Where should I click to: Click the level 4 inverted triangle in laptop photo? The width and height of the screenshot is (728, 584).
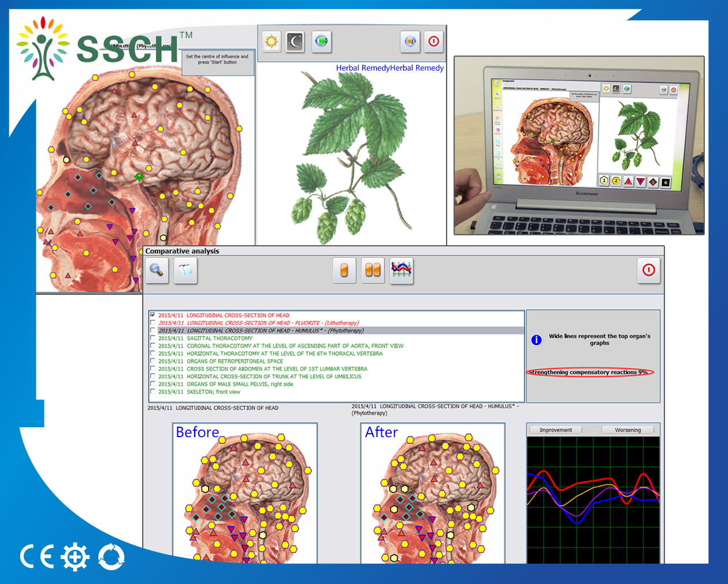click(641, 182)
